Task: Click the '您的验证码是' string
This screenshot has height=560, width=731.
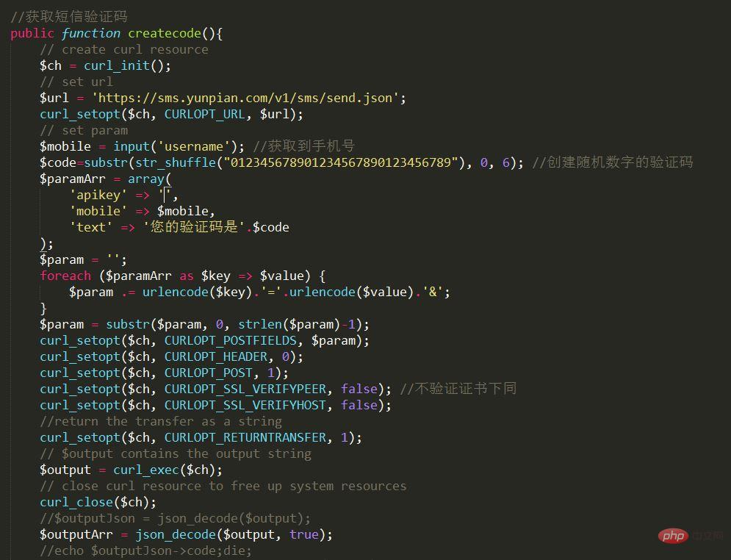Action: click(194, 226)
